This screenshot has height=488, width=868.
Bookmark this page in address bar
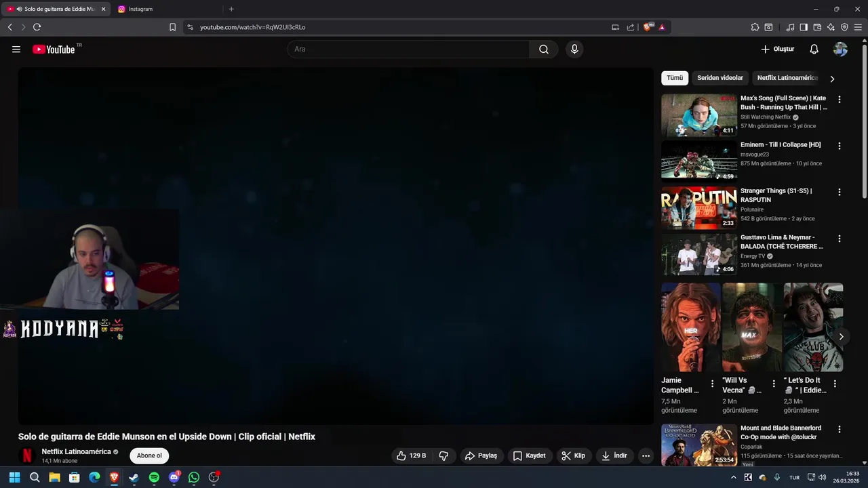[x=172, y=27]
